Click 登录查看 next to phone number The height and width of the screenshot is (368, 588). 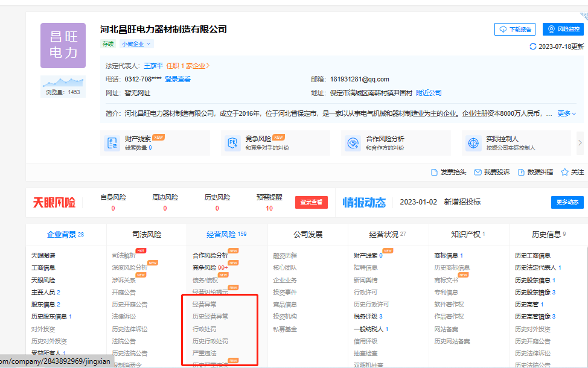177,79
